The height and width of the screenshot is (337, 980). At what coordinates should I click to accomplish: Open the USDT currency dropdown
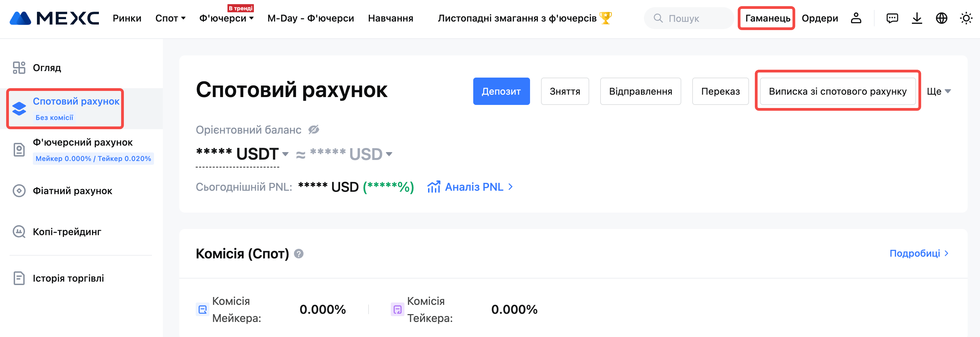tap(285, 154)
